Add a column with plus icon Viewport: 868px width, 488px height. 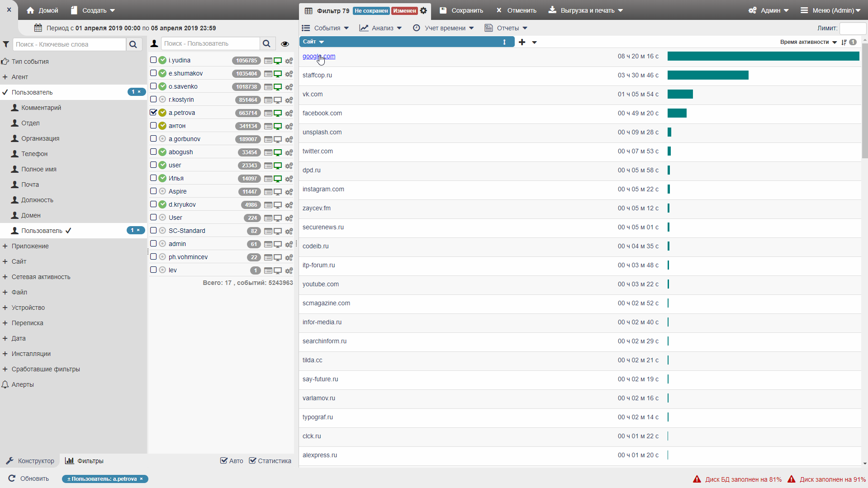(x=522, y=42)
